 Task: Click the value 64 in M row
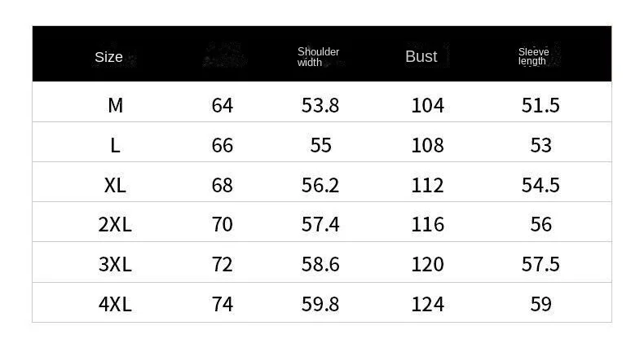click(222, 105)
